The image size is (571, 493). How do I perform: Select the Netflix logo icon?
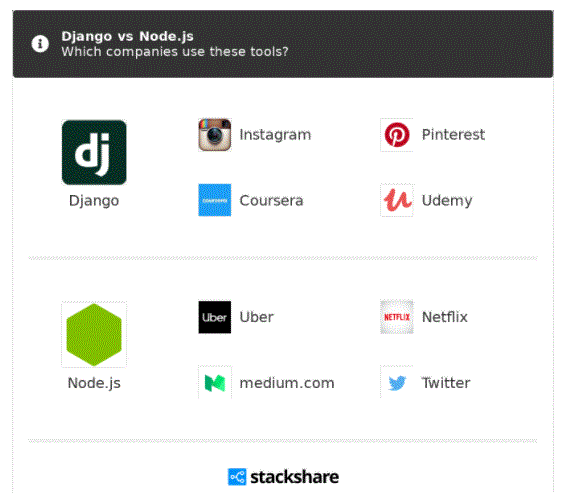pyautogui.click(x=397, y=317)
